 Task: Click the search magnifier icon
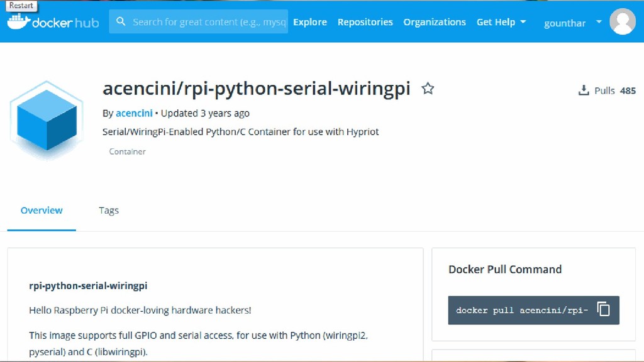coord(121,21)
